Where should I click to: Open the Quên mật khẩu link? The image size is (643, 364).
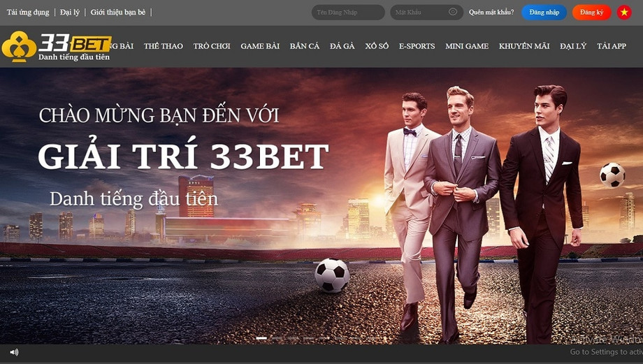[x=491, y=13]
